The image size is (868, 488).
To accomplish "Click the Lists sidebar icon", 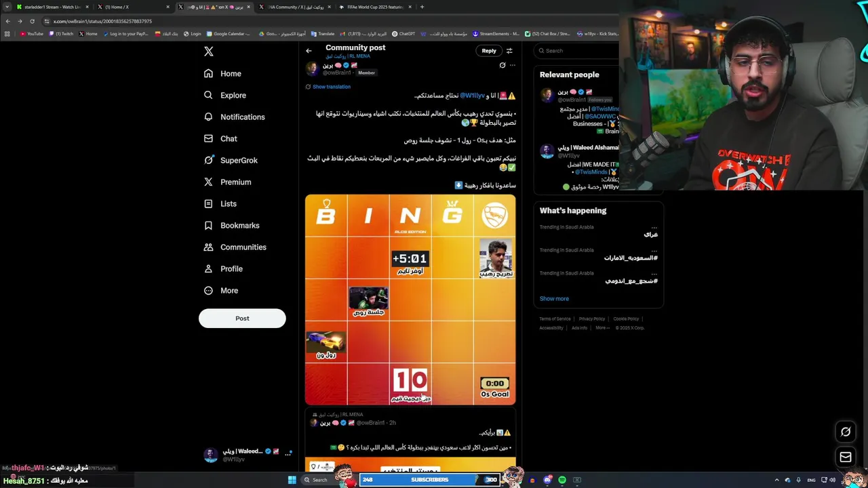I will coord(208,203).
